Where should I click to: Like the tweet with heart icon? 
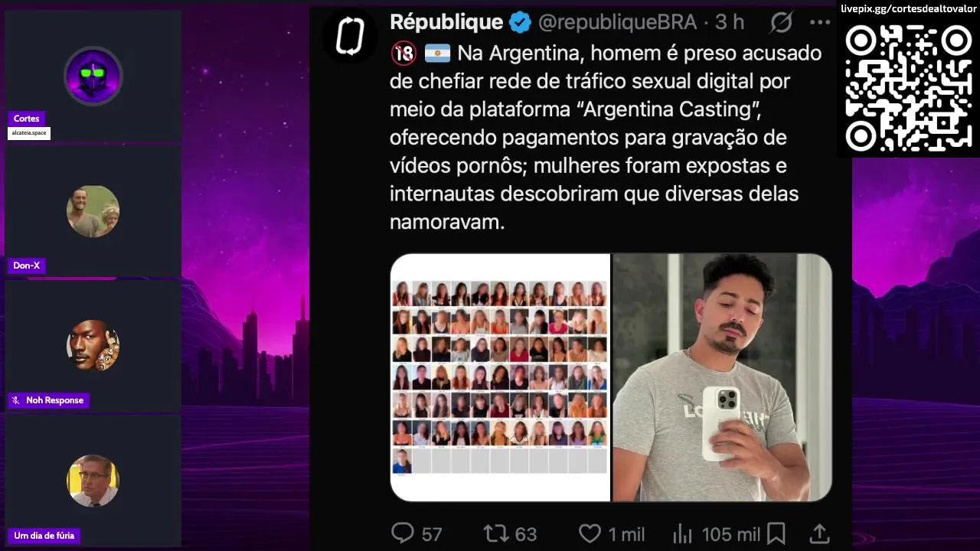tap(590, 533)
